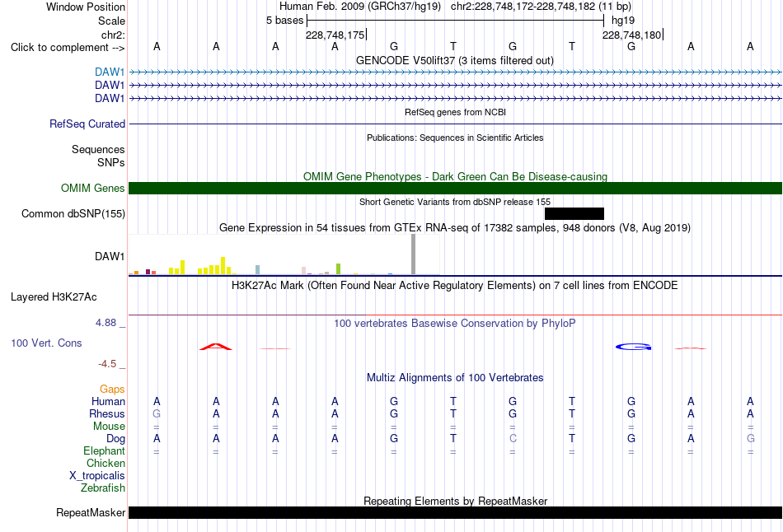Screen dimensions: 783x532
Task: Open the OMIM Genes track label
Action: (x=92, y=188)
